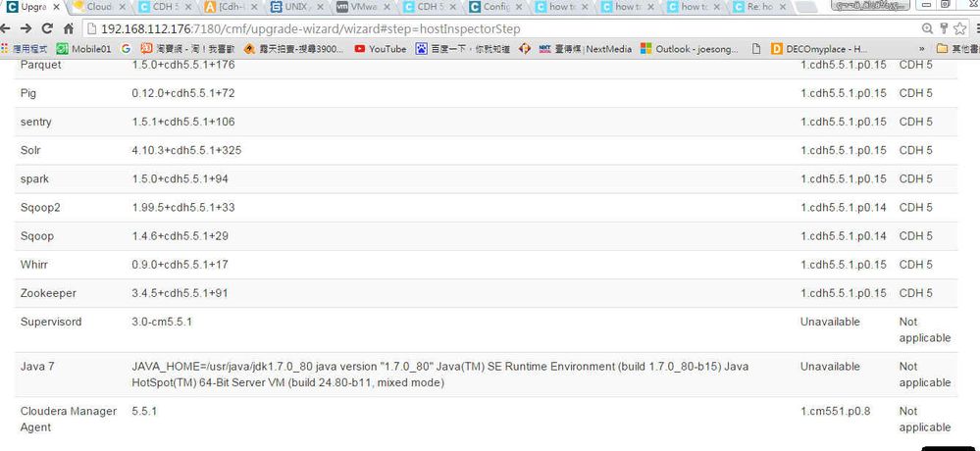
Task: Open the 壹傳媒 NextMedia bookmark
Action: [585, 49]
